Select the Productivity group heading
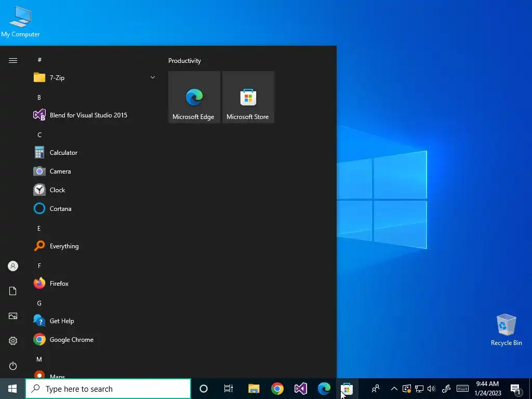The image size is (532, 399). tap(184, 61)
